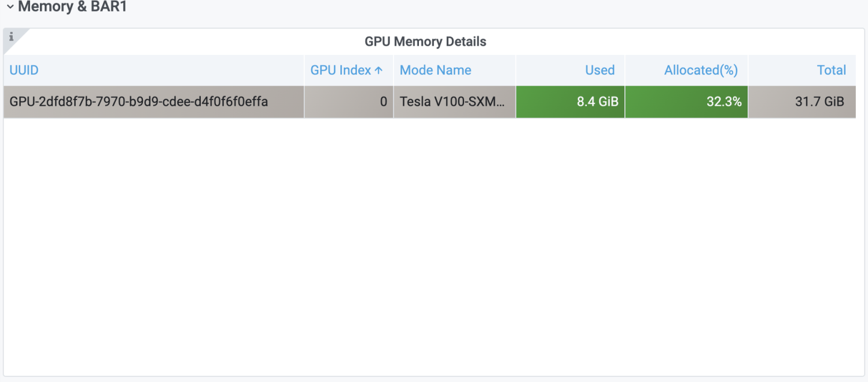Sort table by Total column header
Screen dimensions: 868x382
[x=832, y=70]
